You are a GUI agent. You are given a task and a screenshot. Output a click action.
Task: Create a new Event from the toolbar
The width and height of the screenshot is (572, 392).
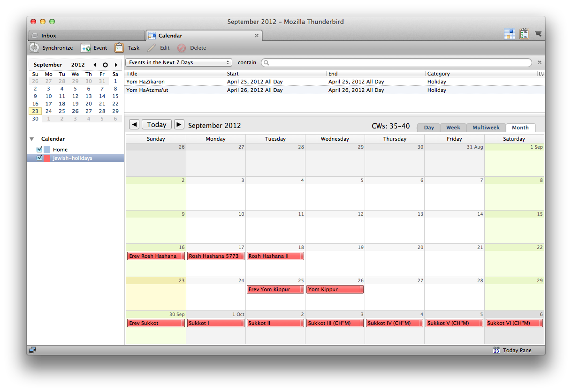pos(86,48)
